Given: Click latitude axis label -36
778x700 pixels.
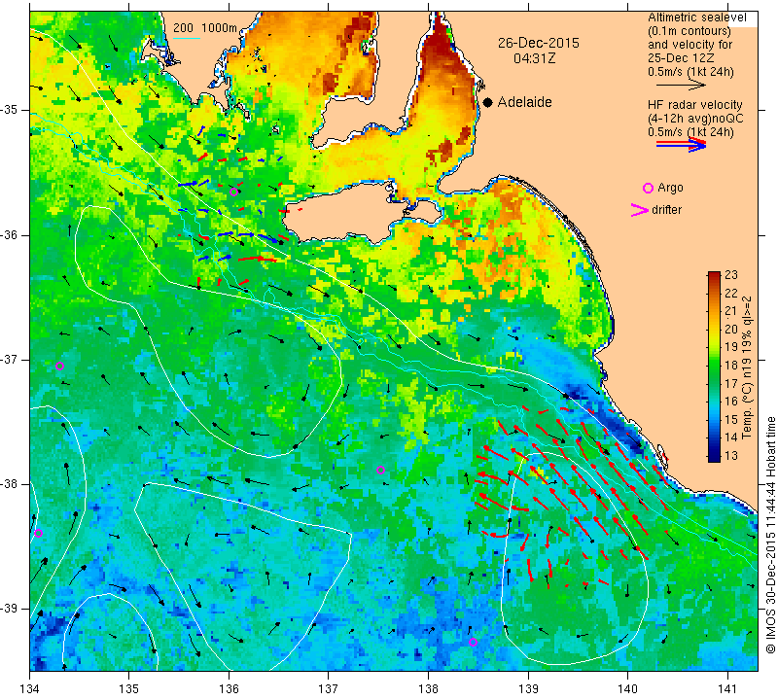Looking at the screenshot, I should (x=10, y=234).
